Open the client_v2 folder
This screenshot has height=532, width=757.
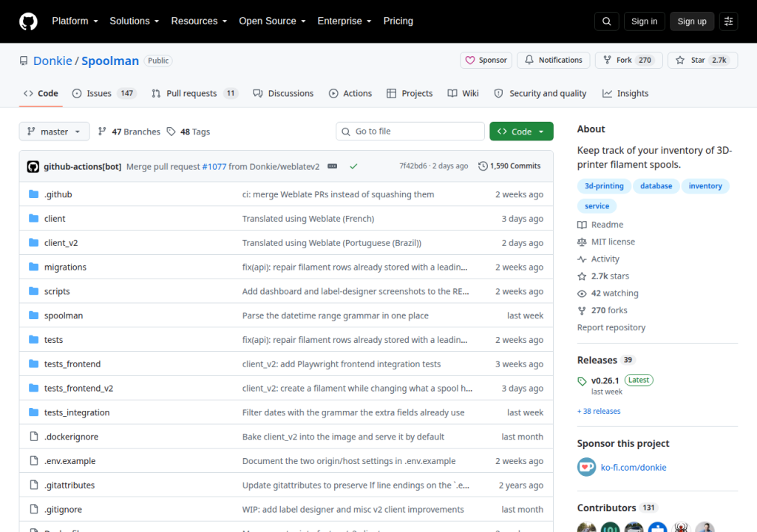click(x=61, y=243)
